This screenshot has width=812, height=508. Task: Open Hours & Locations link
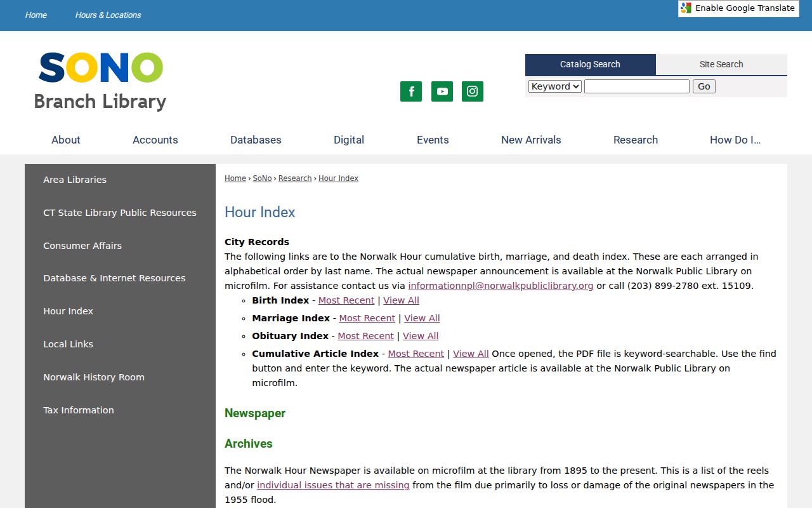click(x=108, y=15)
